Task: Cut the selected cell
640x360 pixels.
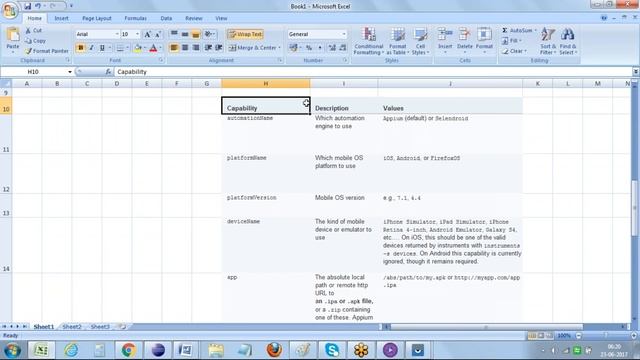Action: (x=33, y=31)
